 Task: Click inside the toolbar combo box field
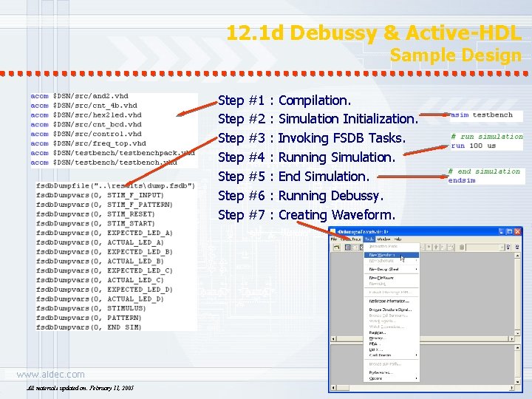point(482,248)
